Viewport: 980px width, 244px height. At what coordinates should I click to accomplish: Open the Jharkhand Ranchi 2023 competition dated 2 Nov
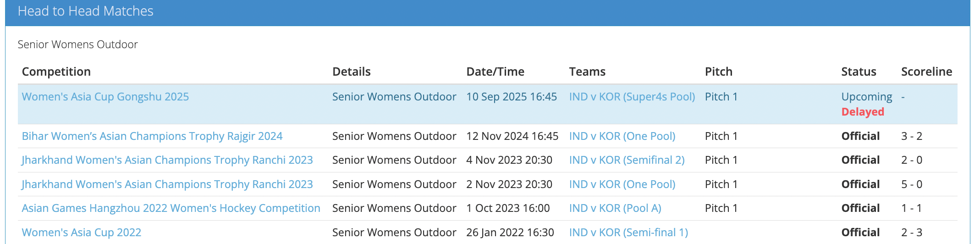coord(167,184)
